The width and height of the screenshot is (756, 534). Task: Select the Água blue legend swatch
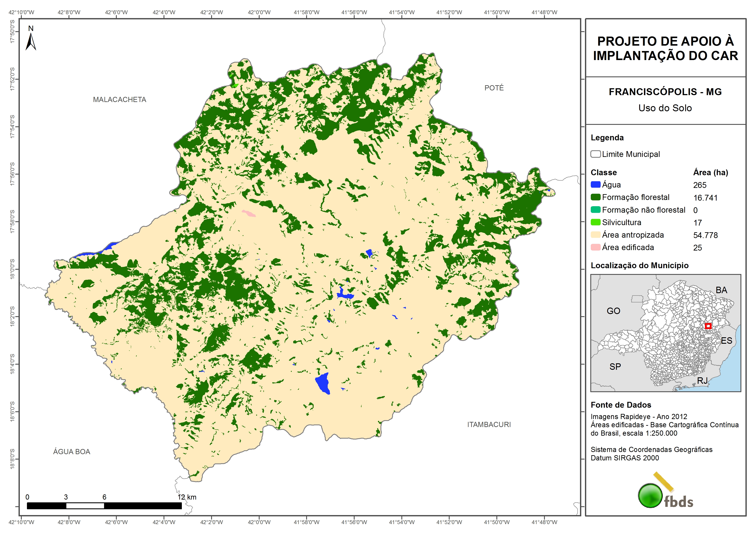coord(595,185)
